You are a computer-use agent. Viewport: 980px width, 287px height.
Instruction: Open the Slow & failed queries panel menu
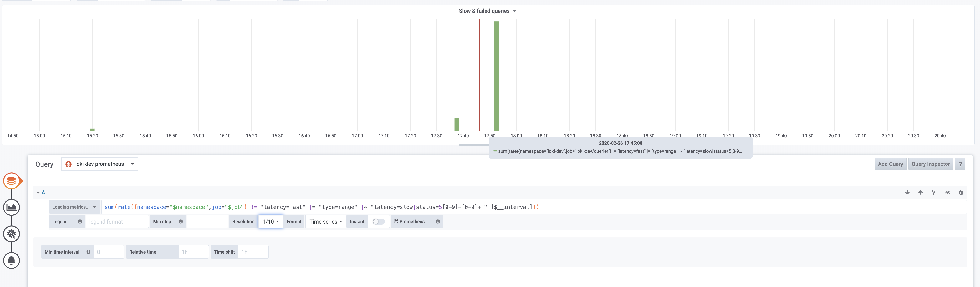[x=487, y=11]
